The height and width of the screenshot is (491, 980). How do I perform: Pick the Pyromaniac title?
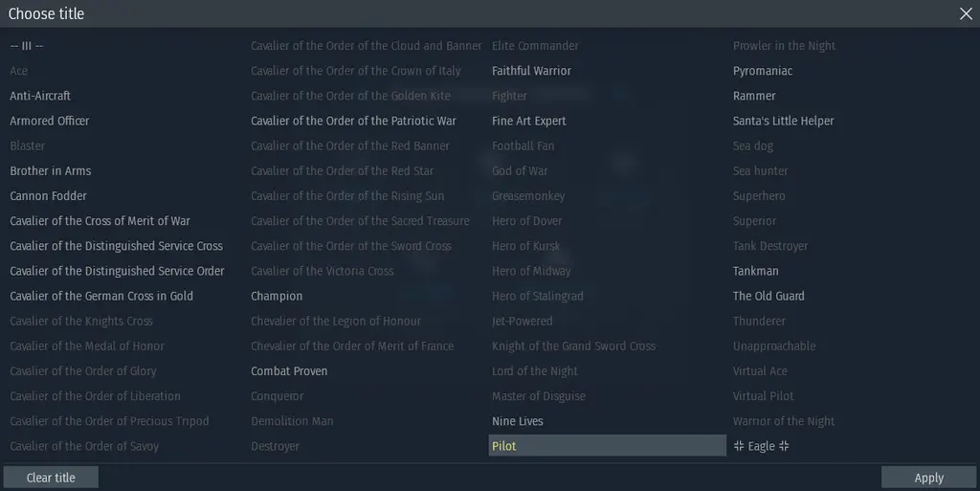(763, 71)
